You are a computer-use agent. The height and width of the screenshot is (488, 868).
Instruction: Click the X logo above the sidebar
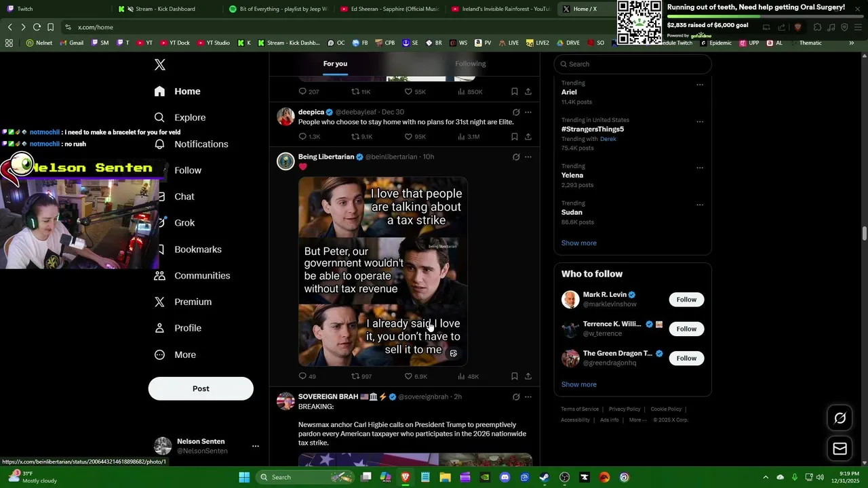tap(160, 64)
